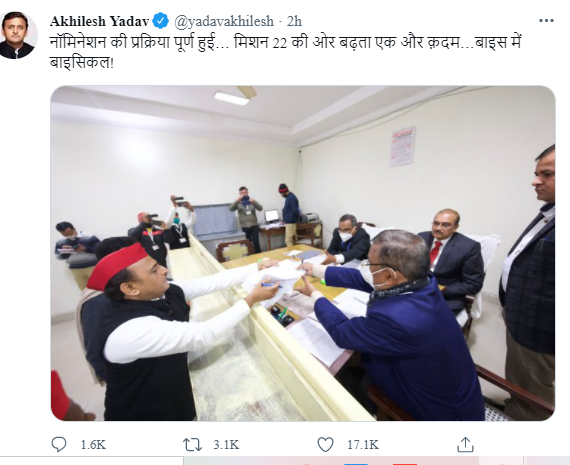Viewport: 570px width, 465px height.
Task: Open the nomination photo in the tweet
Action: [303, 253]
